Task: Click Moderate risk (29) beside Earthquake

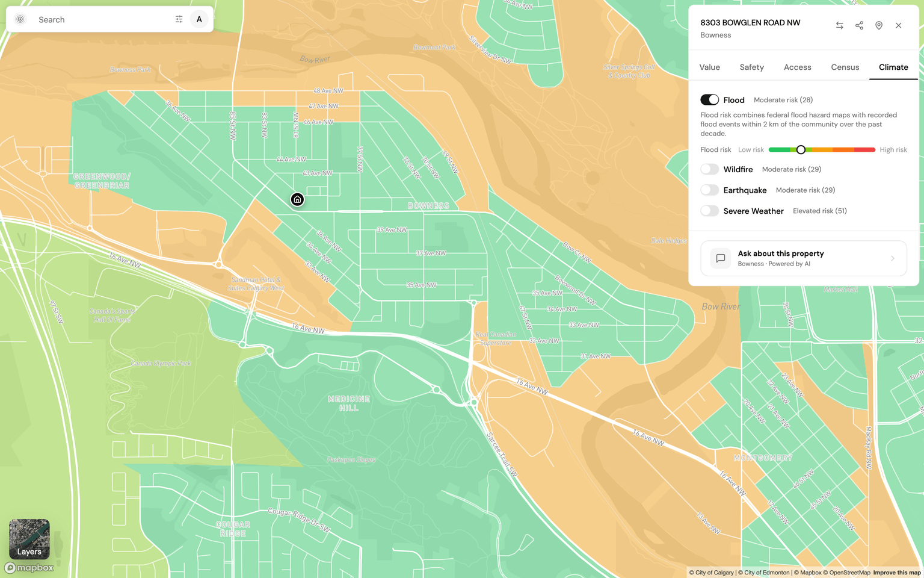Action: tap(805, 190)
